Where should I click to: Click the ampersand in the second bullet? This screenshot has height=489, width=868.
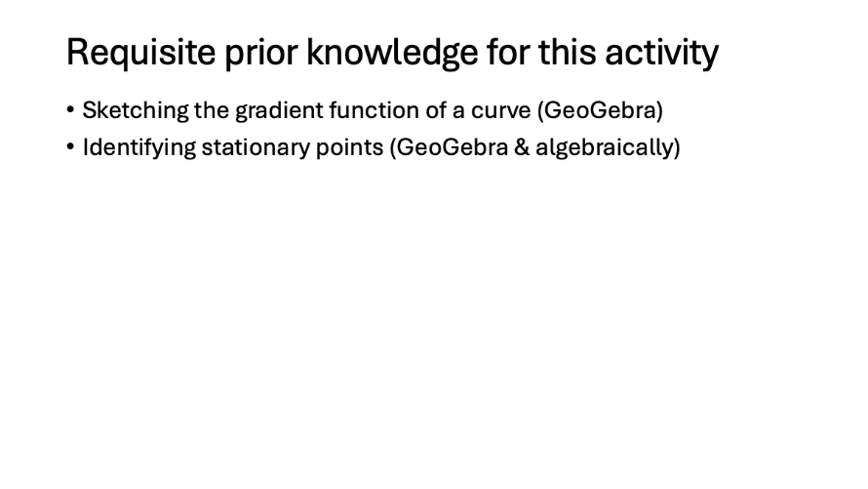pos(521,147)
